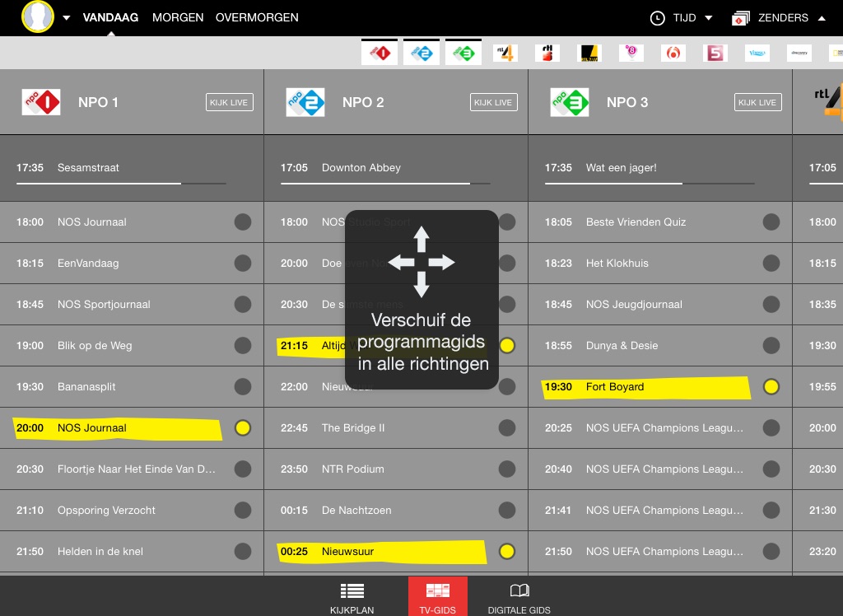The width and height of the screenshot is (843, 616).
Task: Jump to NPO 3 in channel strip
Action: point(463,53)
